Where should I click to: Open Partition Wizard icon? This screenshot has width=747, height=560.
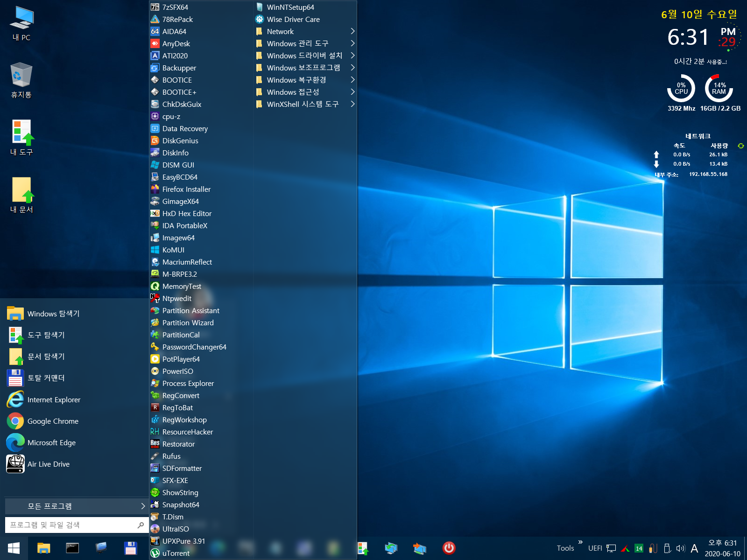pos(155,322)
